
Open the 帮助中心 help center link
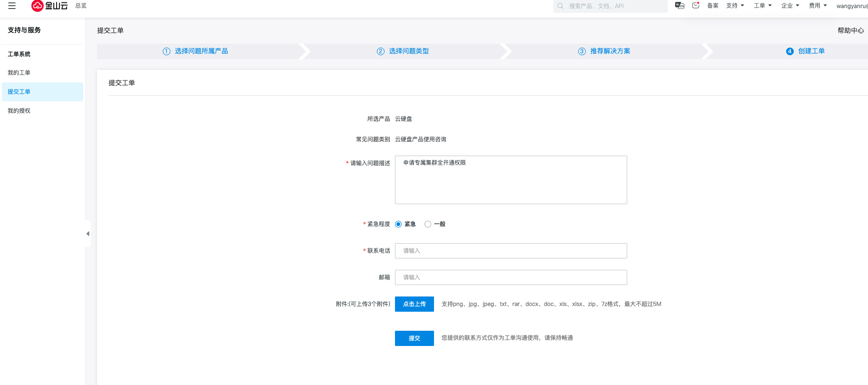850,30
